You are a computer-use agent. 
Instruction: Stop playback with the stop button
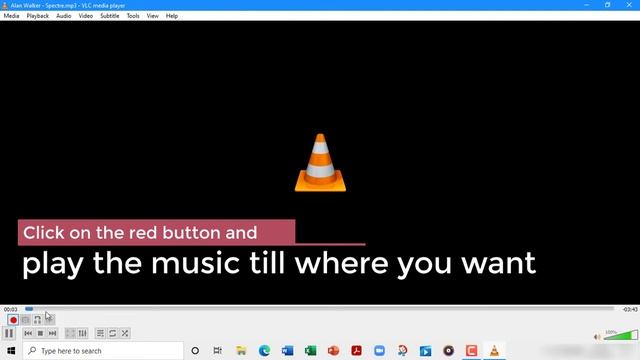click(40, 333)
